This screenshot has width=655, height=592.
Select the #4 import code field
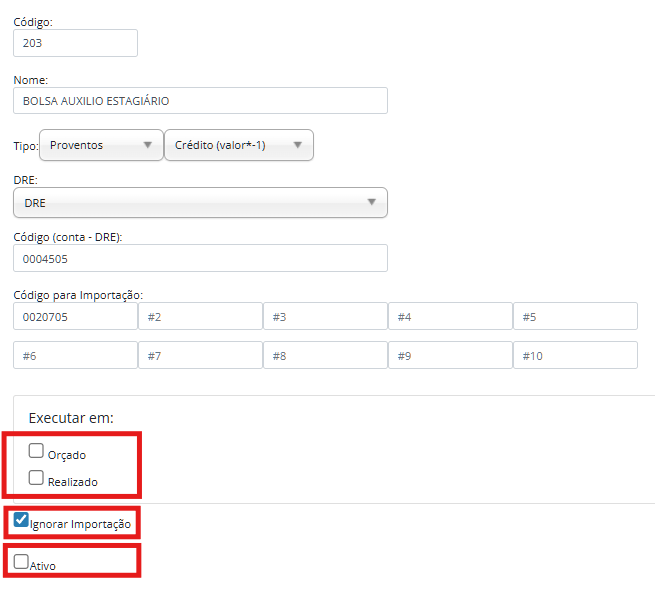[x=450, y=316]
